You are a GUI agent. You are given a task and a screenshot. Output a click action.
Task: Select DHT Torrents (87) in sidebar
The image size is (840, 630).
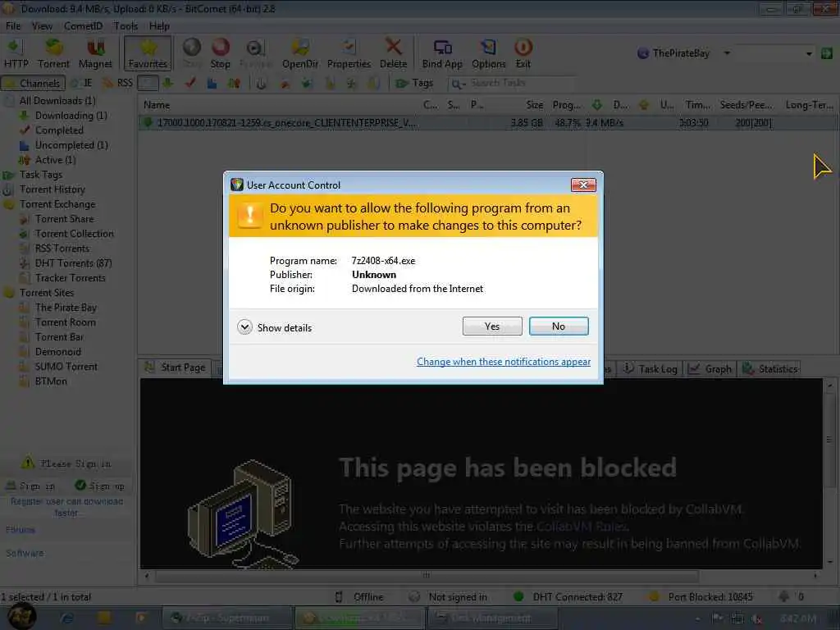73,263
